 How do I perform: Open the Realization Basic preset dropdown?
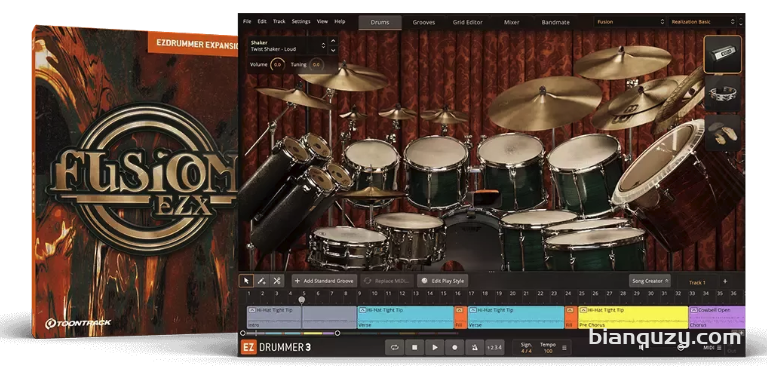(x=702, y=22)
